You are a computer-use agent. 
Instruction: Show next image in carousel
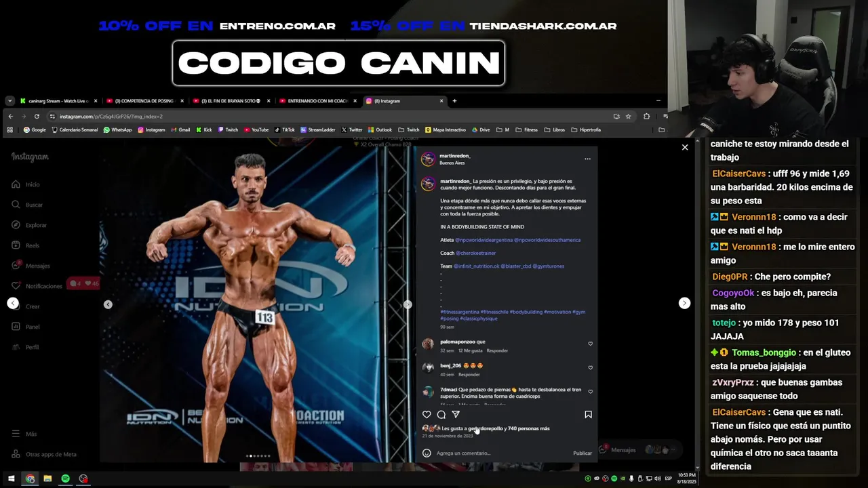coord(407,304)
